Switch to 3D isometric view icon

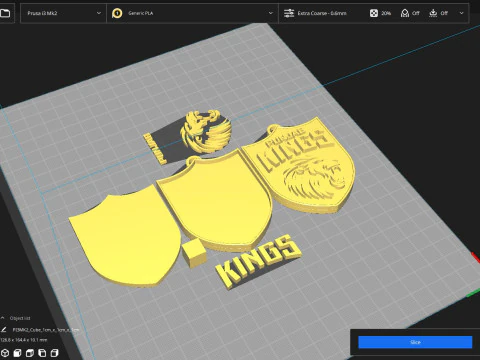[5, 353]
